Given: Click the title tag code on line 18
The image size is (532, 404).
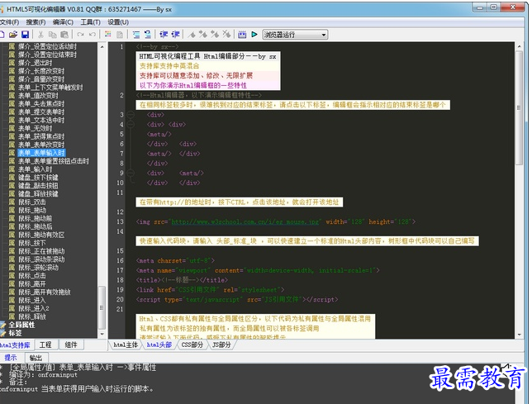Looking at the screenshot, I should tap(182, 280).
